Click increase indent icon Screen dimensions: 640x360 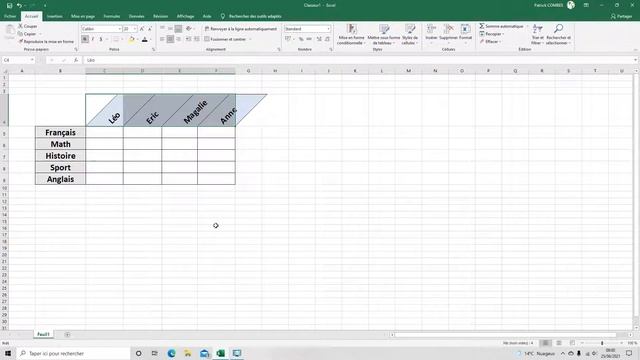tap(197, 39)
